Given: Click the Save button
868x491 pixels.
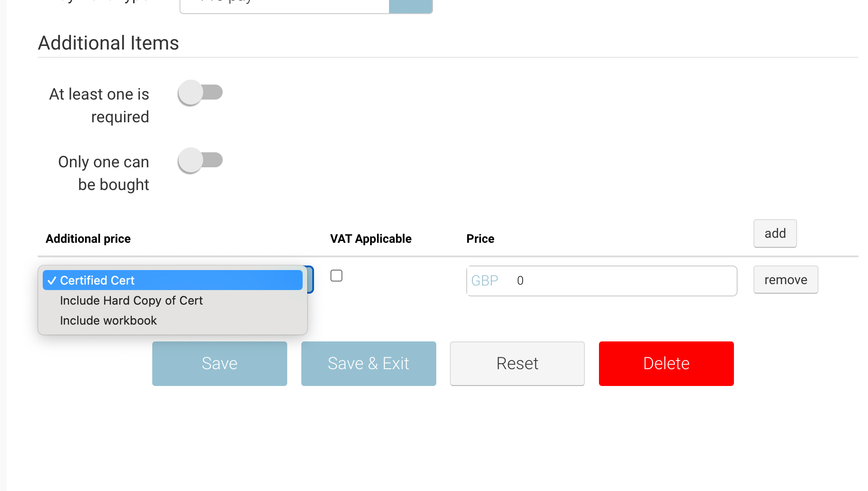Looking at the screenshot, I should click(219, 364).
